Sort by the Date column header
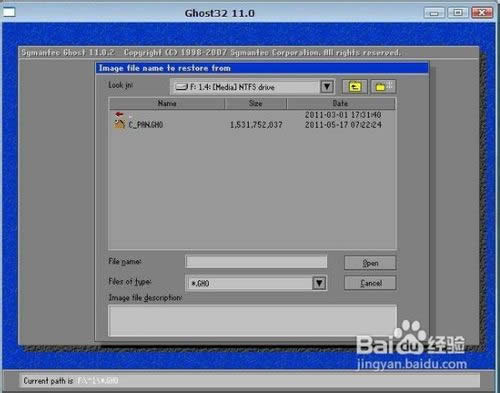 (341, 103)
